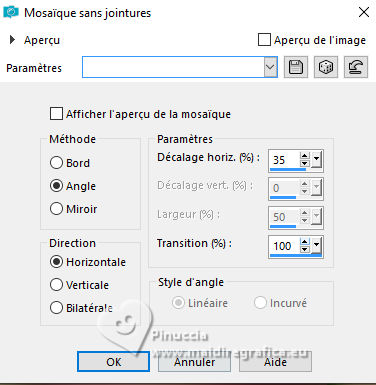Open the Transition slider dropdown arrow
The image size is (376, 385).
316,246
